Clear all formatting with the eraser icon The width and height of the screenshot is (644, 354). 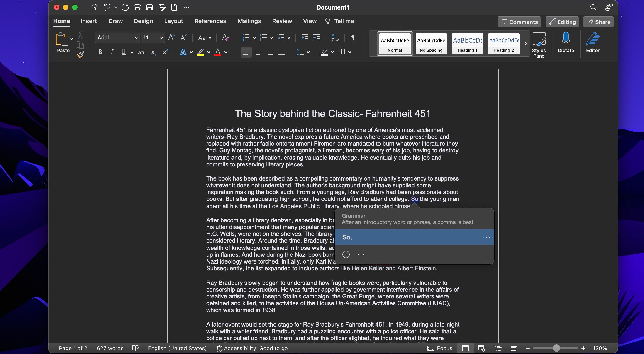coord(225,37)
